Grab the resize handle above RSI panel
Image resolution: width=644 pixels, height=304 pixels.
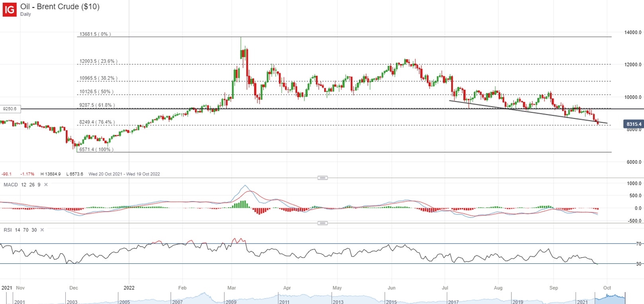323,223
